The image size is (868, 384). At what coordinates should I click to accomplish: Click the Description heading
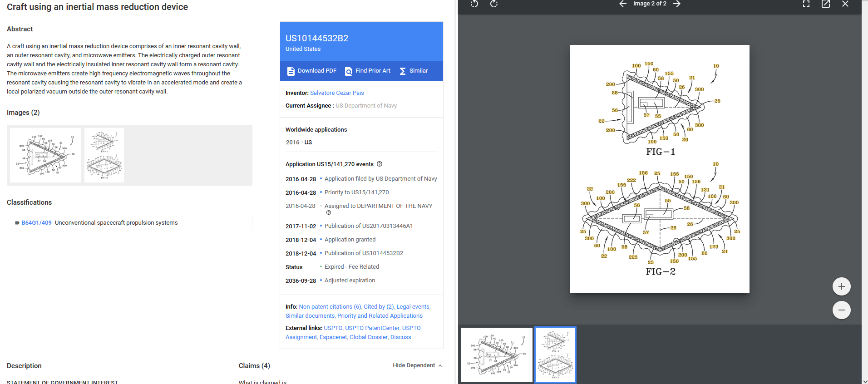[24, 366]
